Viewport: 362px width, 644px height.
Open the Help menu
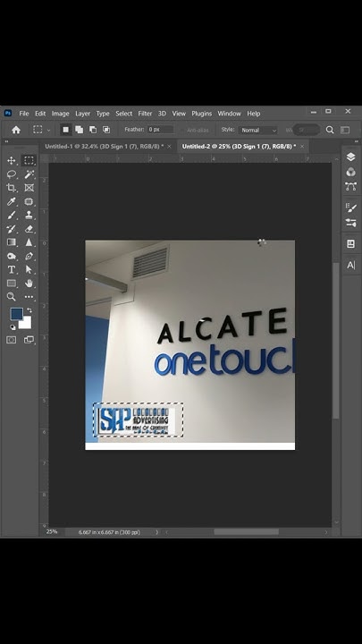pos(254,114)
